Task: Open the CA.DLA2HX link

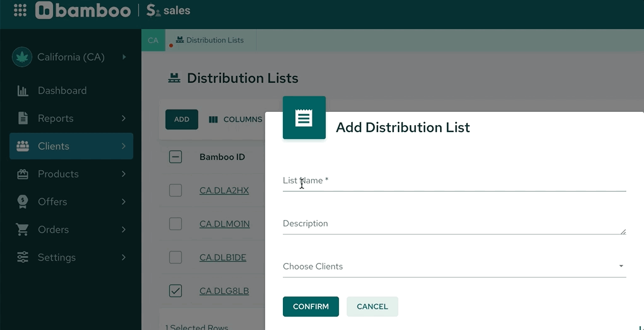Action: coord(224,190)
